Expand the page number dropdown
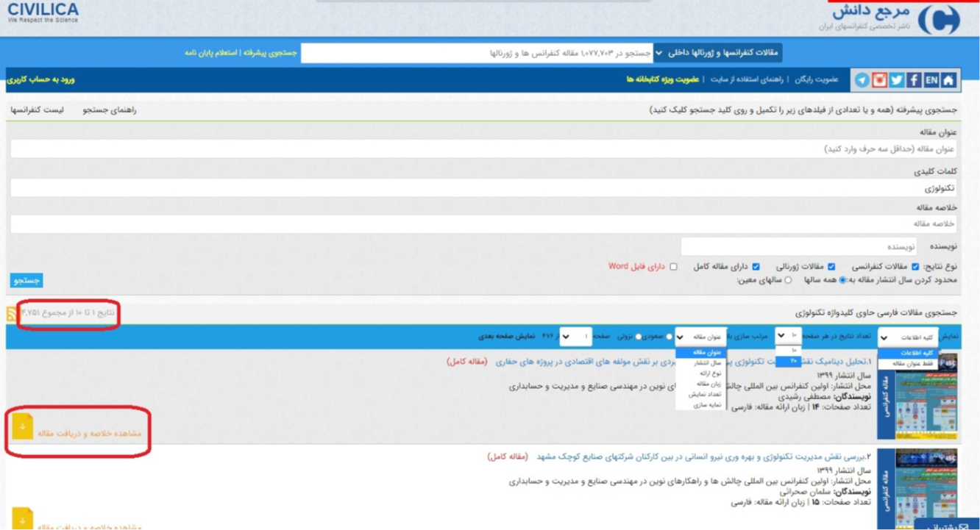This screenshot has width=980, height=530. [x=575, y=337]
